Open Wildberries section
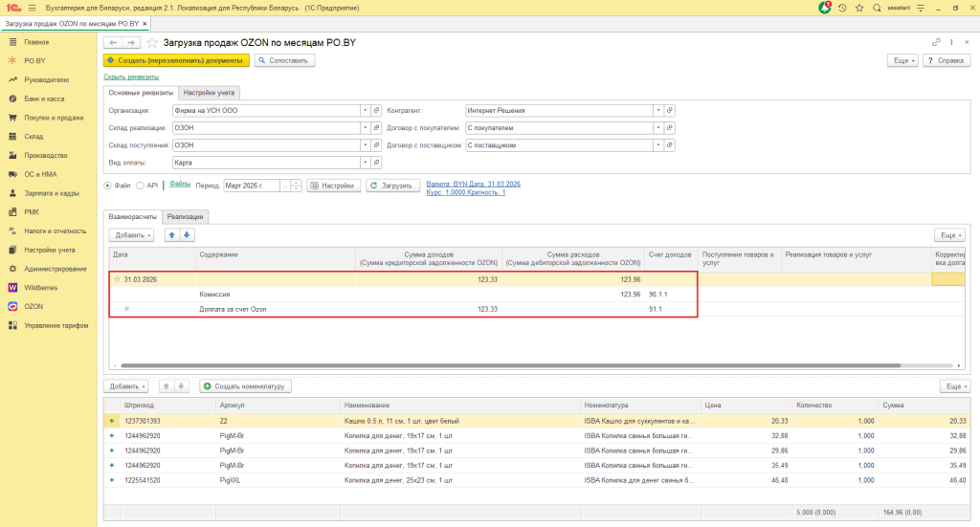The height and width of the screenshot is (527, 980). click(40, 288)
